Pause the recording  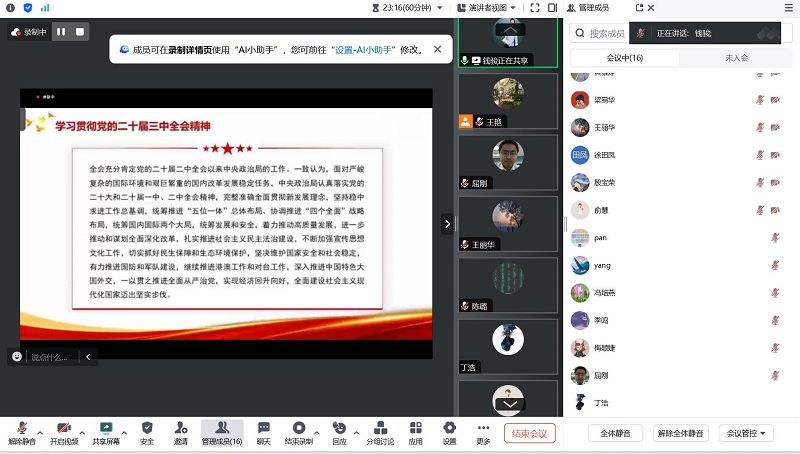(61, 32)
